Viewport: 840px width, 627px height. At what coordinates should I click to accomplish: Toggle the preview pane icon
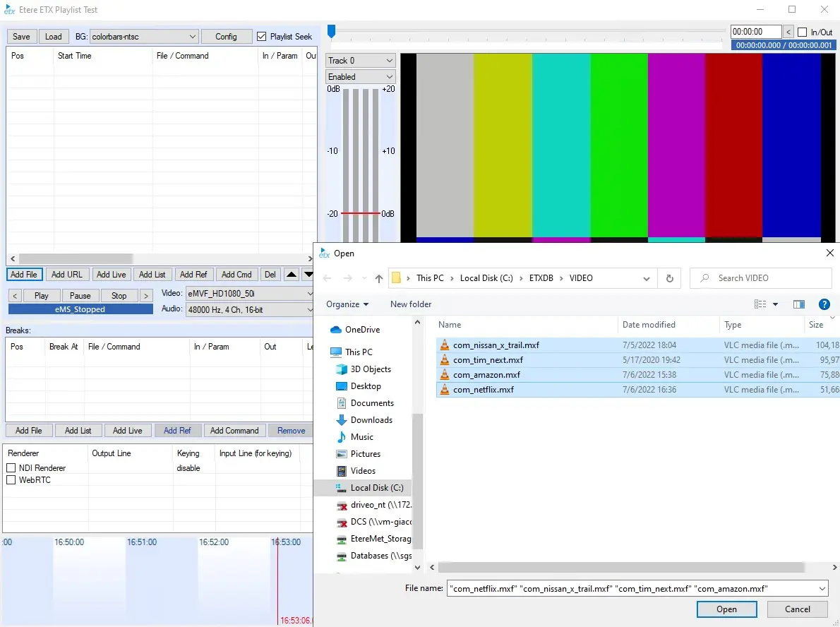(799, 304)
